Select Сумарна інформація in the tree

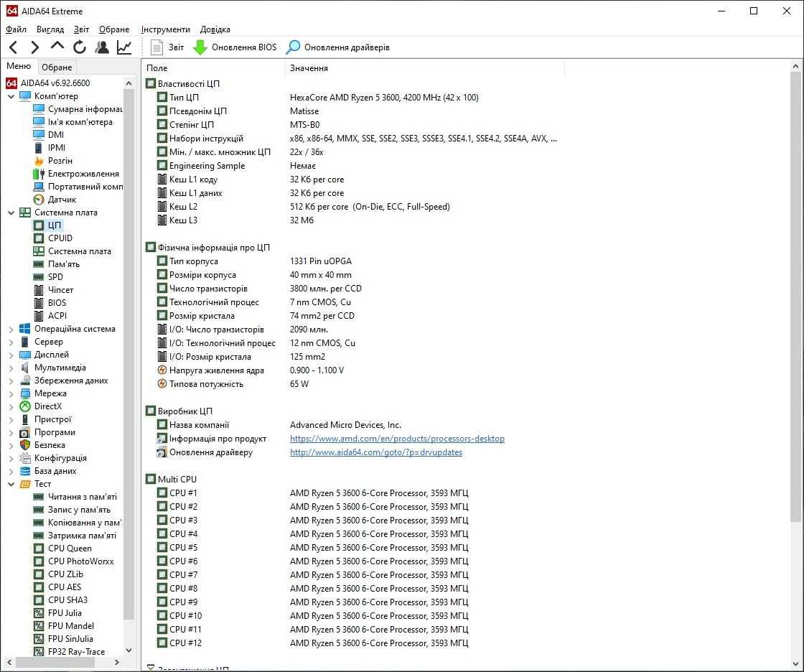tap(78, 108)
